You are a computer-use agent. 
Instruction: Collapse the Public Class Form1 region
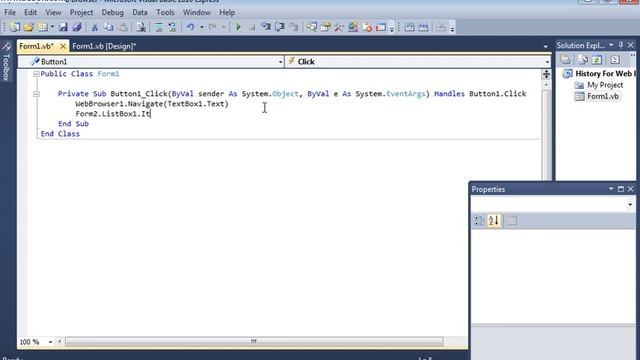(36, 74)
